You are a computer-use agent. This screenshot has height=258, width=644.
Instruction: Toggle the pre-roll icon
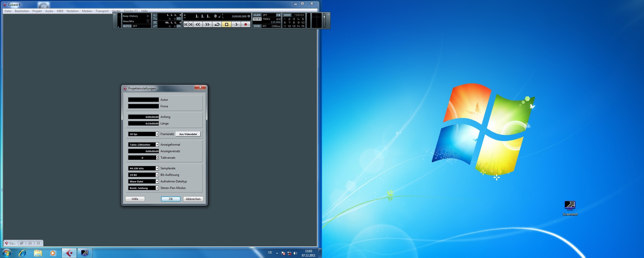pyautogui.click(x=179, y=19)
